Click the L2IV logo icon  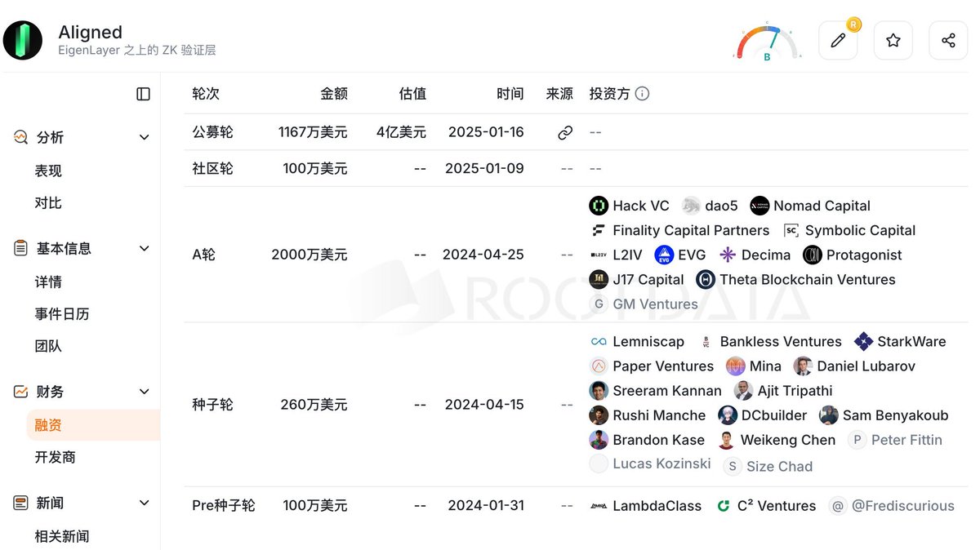(x=599, y=255)
